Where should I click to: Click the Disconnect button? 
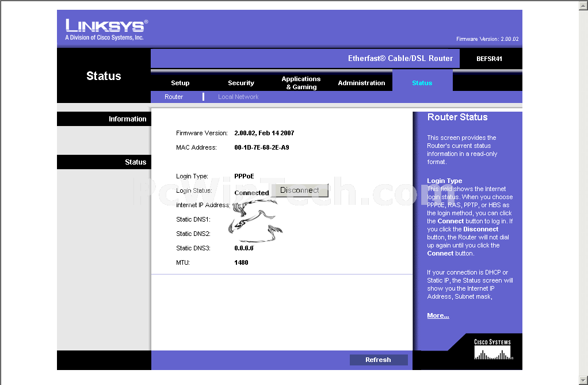300,190
